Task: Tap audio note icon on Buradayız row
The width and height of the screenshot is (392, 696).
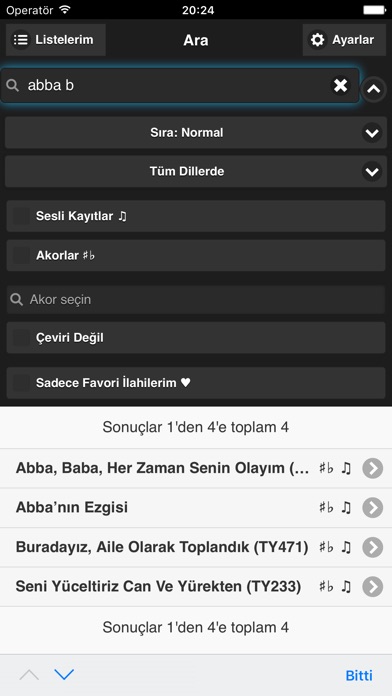Action: click(x=346, y=547)
